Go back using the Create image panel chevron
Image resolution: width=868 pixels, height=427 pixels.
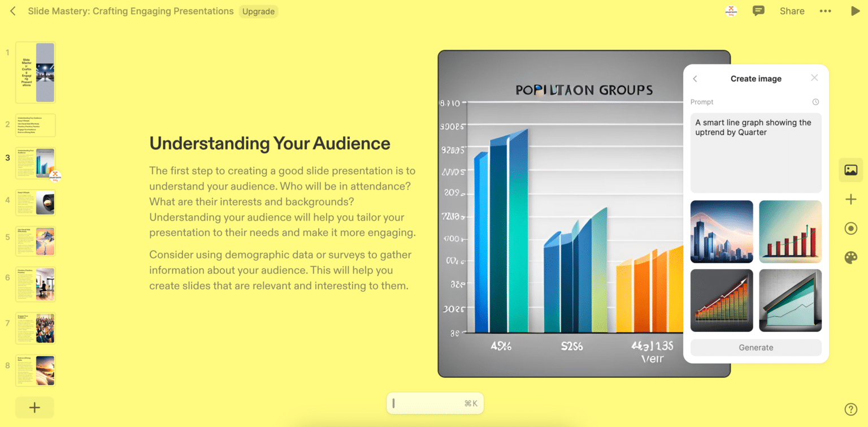(695, 79)
